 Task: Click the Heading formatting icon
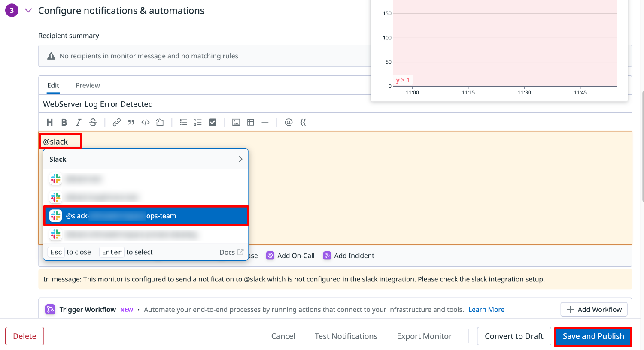50,122
